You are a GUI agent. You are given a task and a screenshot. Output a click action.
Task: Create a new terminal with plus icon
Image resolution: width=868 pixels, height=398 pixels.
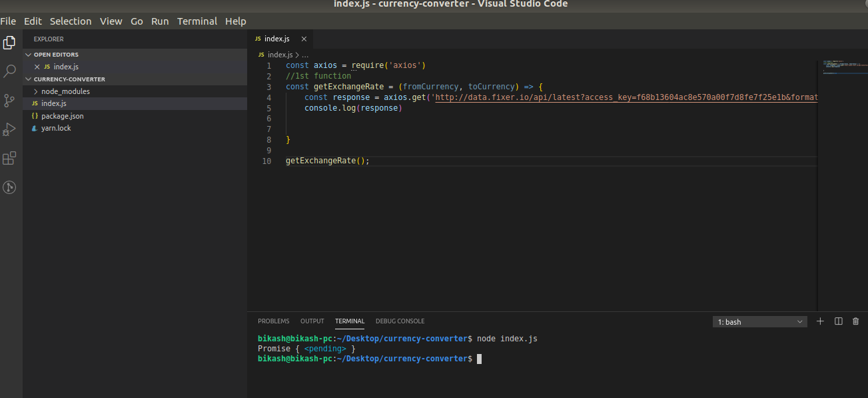tap(820, 321)
